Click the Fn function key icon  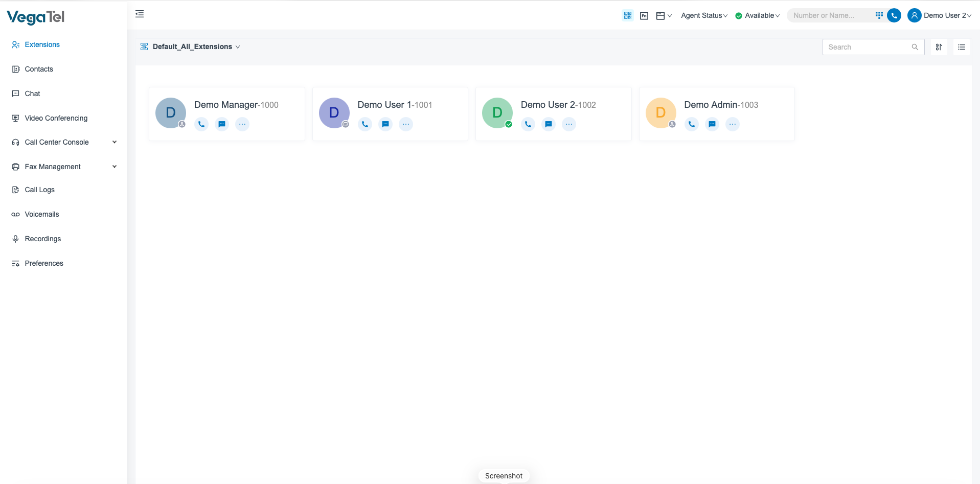[x=644, y=16]
